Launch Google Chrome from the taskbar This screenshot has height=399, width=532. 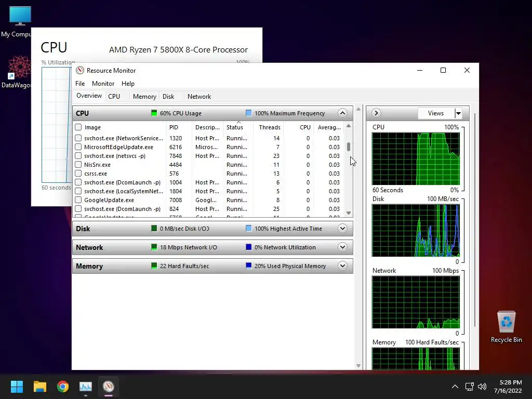coord(63,387)
